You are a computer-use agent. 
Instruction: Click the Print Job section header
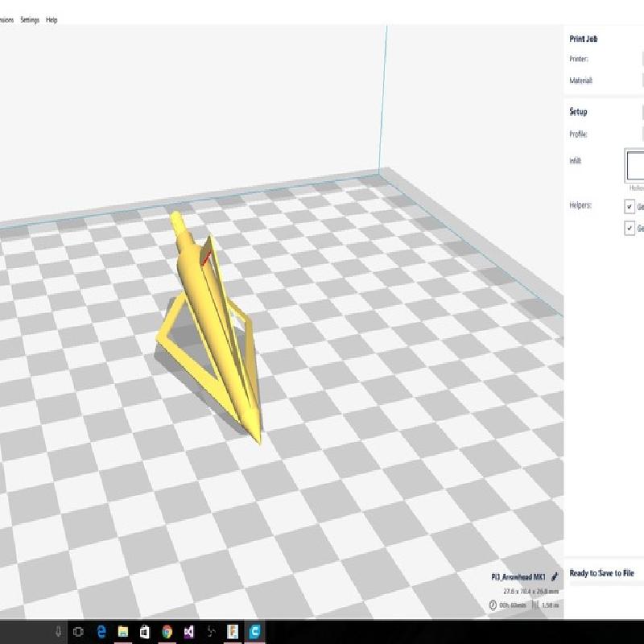(x=583, y=39)
